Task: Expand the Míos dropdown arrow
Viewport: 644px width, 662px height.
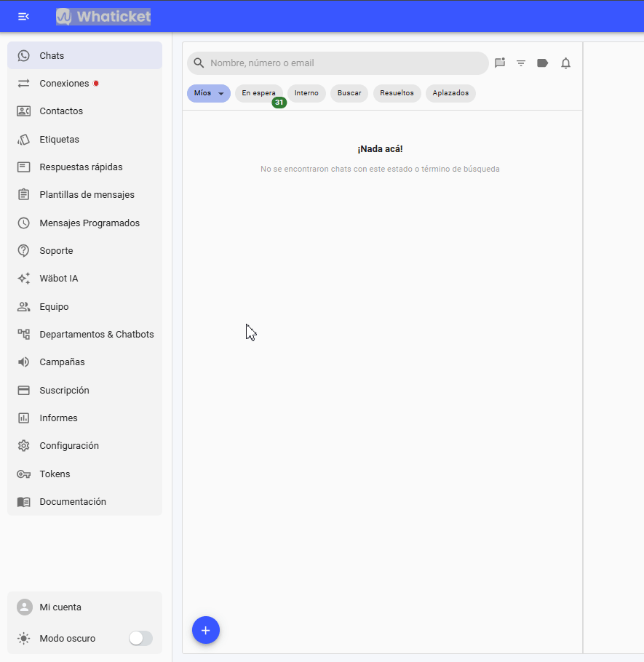Action: click(221, 94)
